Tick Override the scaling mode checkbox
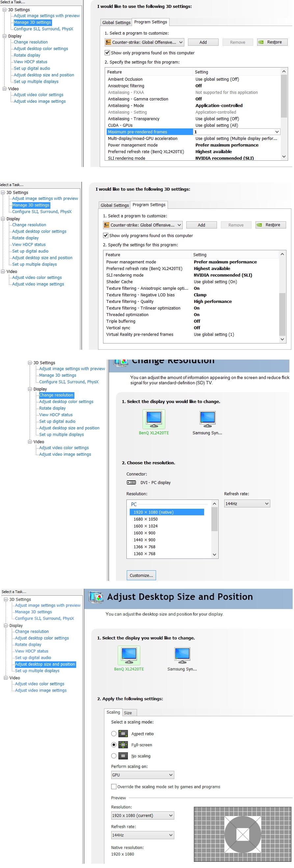Screen dimensions: 294x868 [x=114, y=786]
